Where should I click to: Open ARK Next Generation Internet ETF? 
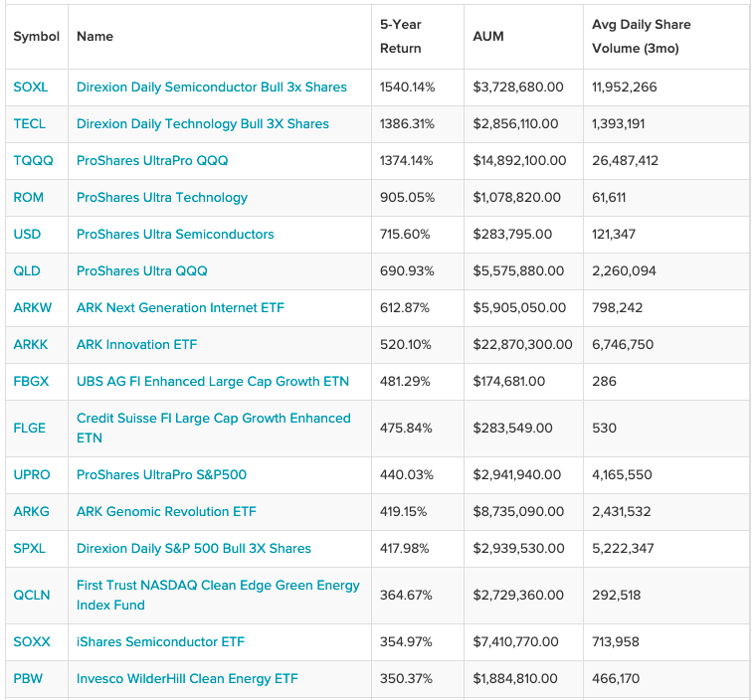(x=181, y=307)
